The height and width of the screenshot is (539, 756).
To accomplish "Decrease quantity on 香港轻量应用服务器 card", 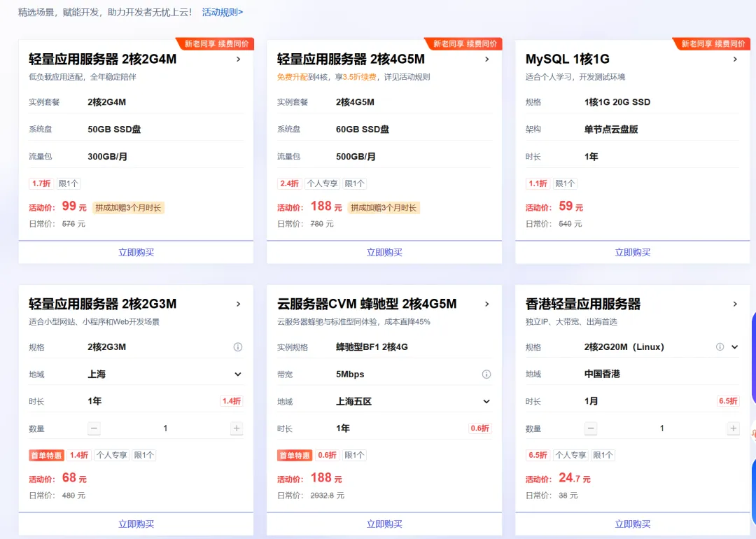I will (591, 428).
